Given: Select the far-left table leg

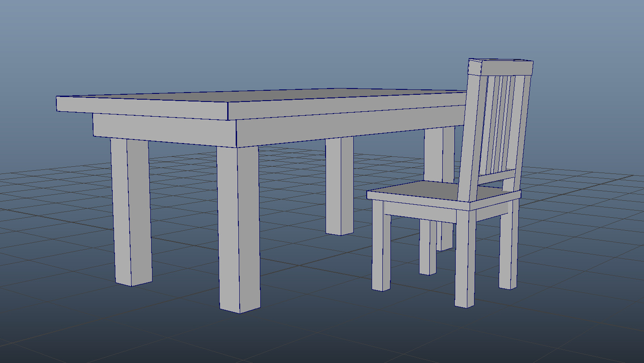Looking at the screenshot, I should pos(131,212).
